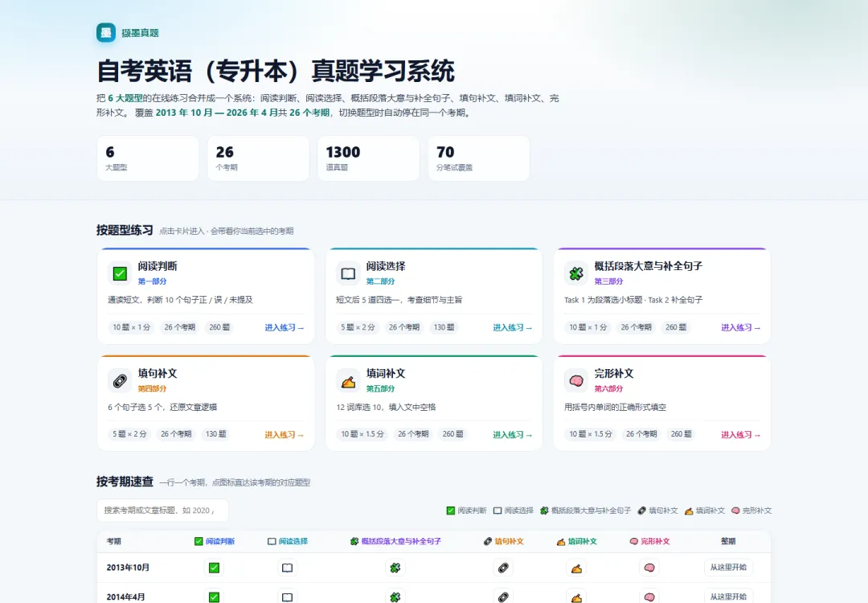The width and height of the screenshot is (868, 603).
Task: Click 第一部分 label on 阅读判断 card
Action: 152,281
